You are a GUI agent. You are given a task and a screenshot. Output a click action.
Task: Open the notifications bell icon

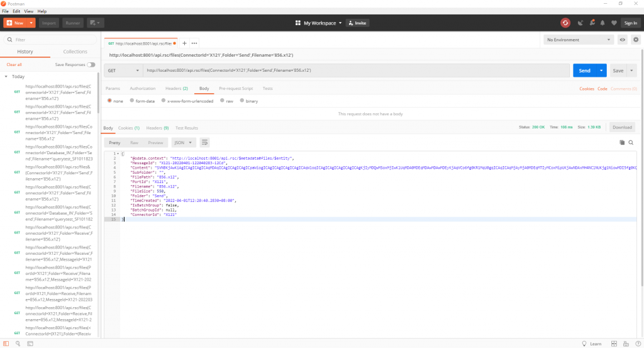(x=602, y=23)
